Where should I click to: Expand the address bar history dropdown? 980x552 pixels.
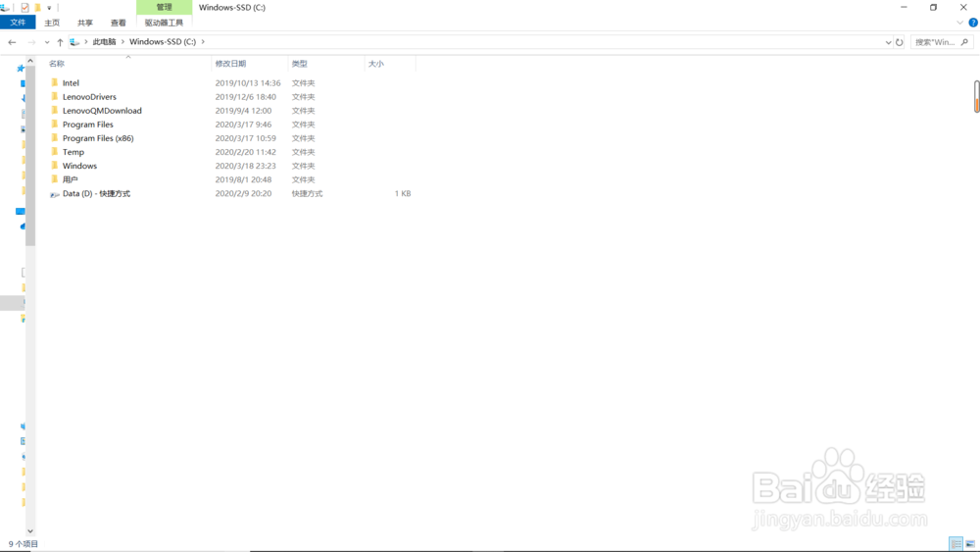(x=888, y=42)
